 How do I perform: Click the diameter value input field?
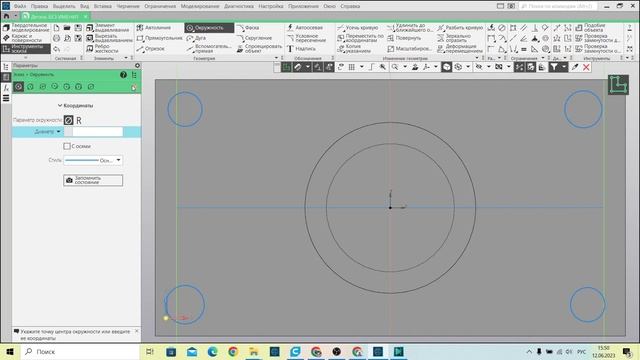pos(98,131)
